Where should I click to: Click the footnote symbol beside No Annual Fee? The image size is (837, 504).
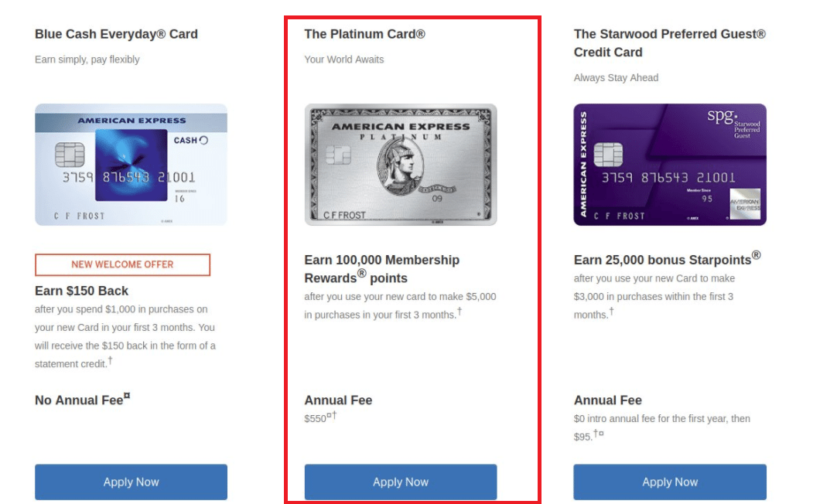coord(127,397)
